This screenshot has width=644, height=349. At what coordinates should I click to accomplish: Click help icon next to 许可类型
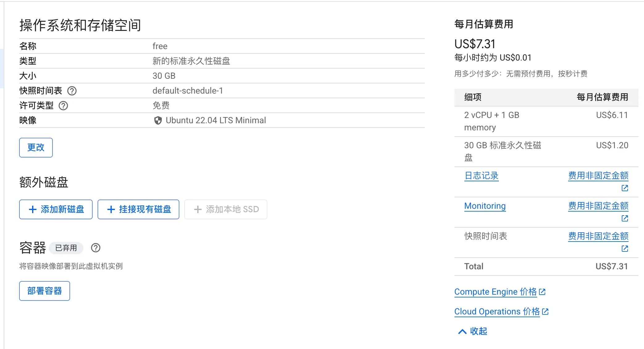click(x=63, y=106)
